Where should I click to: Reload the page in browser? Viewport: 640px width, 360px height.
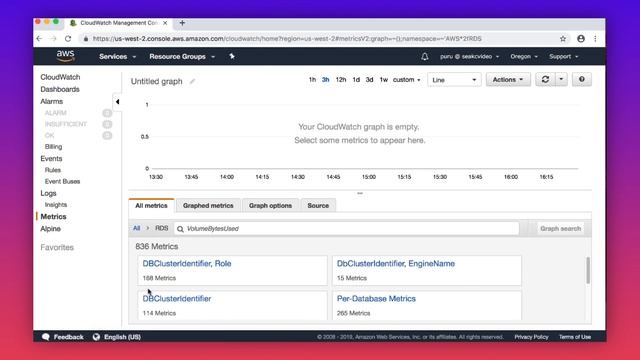68,39
